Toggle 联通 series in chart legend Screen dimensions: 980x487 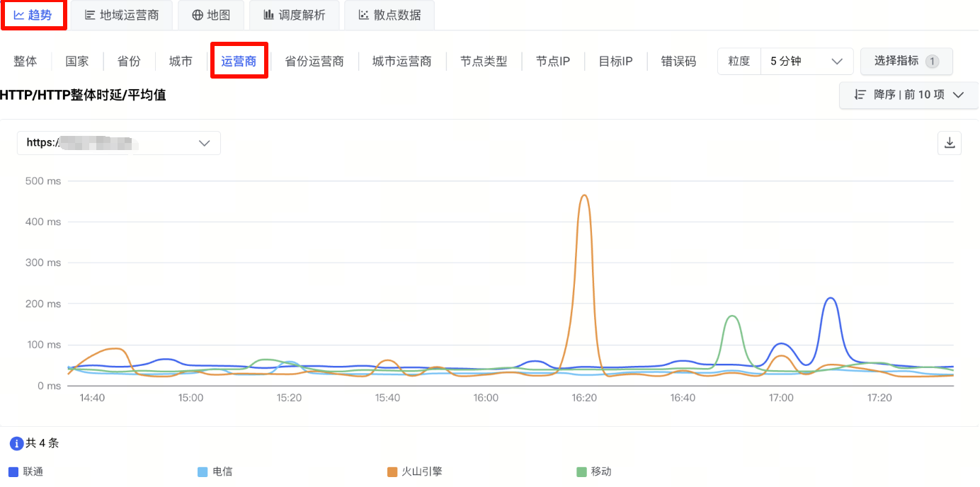pyautogui.click(x=25, y=471)
